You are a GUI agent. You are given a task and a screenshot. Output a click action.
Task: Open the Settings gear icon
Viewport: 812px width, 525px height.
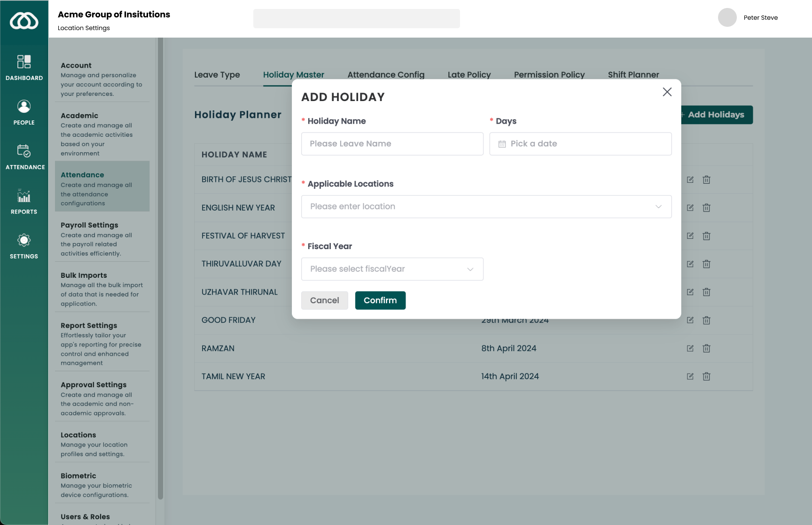pos(24,241)
